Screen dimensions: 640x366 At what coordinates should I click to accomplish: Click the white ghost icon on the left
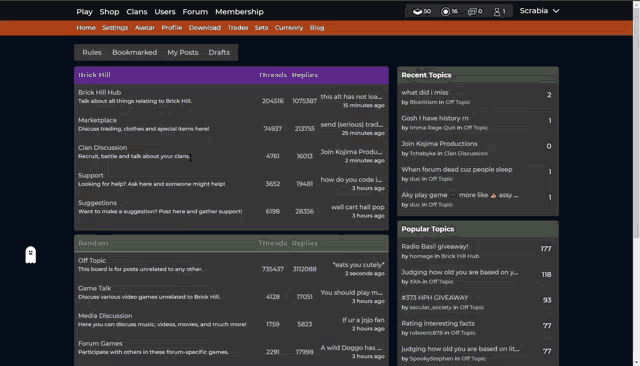[x=31, y=255]
